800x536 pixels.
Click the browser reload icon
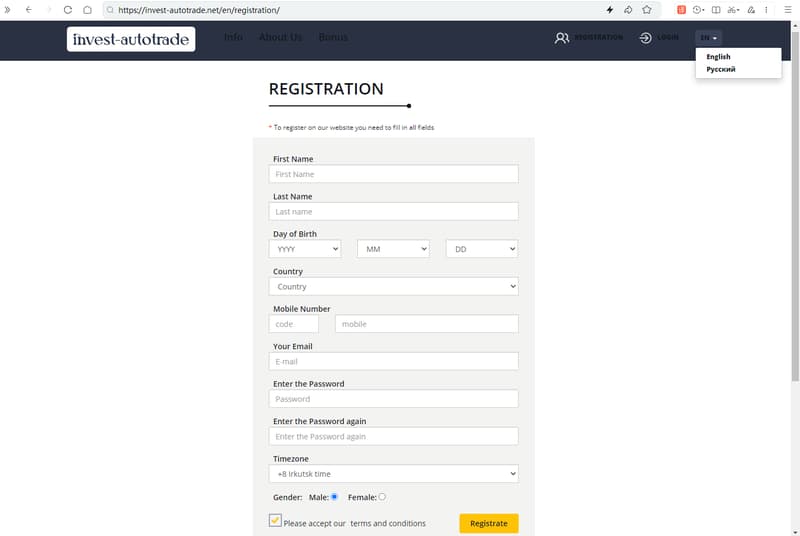tap(67, 9)
